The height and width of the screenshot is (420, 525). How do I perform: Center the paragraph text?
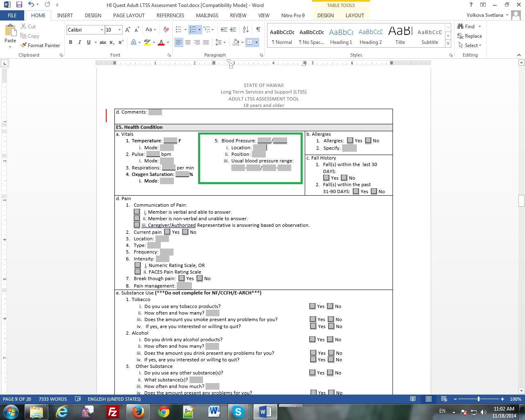click(x=188, y=42)
